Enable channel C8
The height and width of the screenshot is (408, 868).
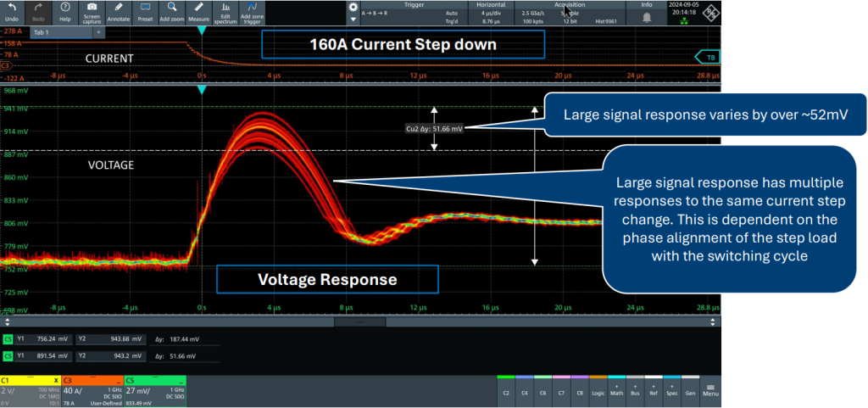[x=580, y=391]
